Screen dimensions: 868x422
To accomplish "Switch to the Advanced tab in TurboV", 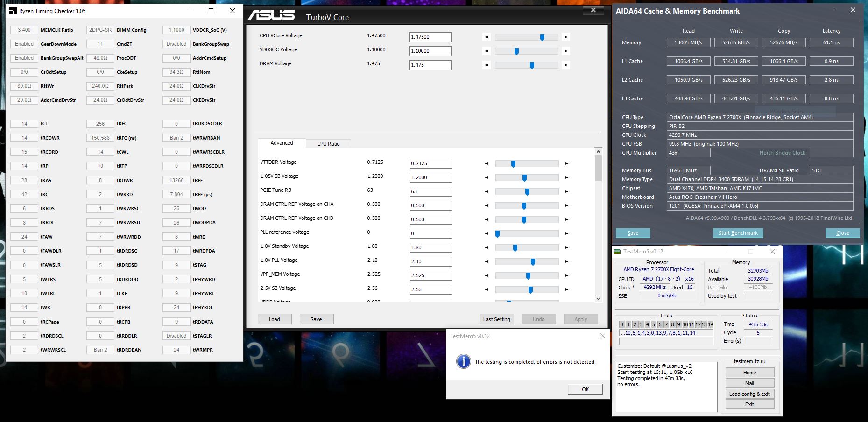I will click(x=282, y=143).
